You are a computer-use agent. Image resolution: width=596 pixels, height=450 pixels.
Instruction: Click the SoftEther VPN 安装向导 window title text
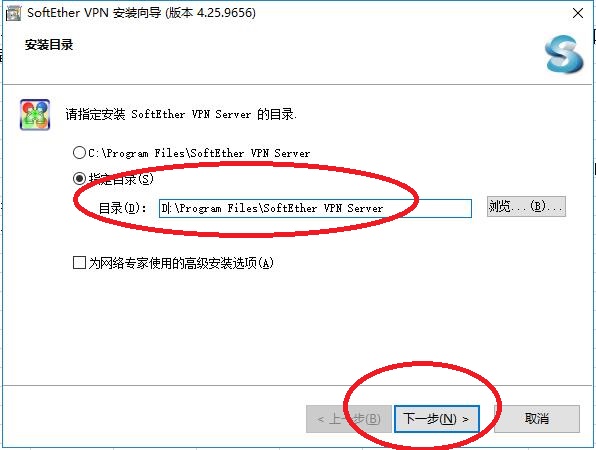(x=141, y=13)
